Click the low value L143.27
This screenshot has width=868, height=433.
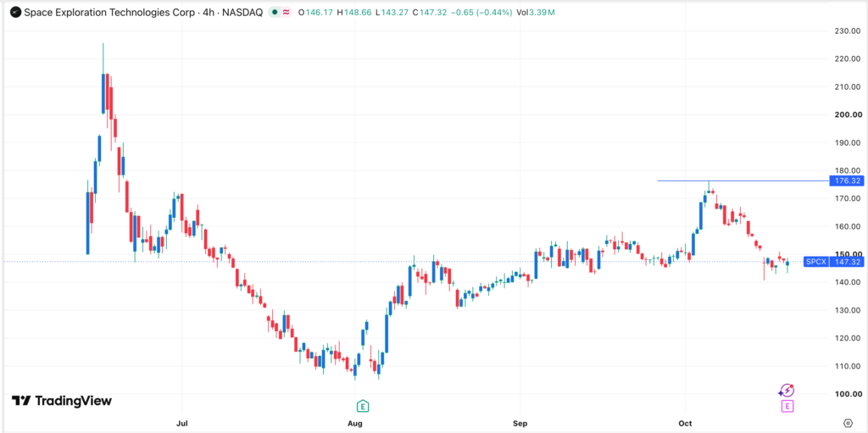pyautogui.click(x=392, y=12)
